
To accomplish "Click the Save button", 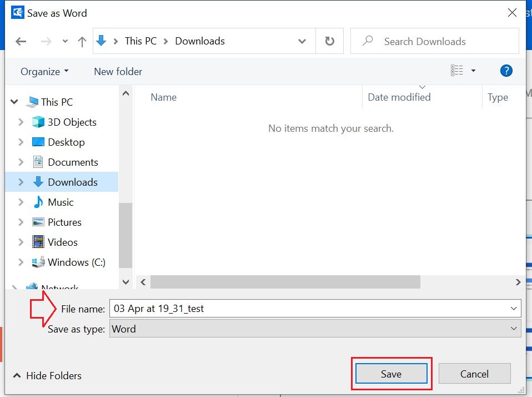I will (x=391, y=374).
